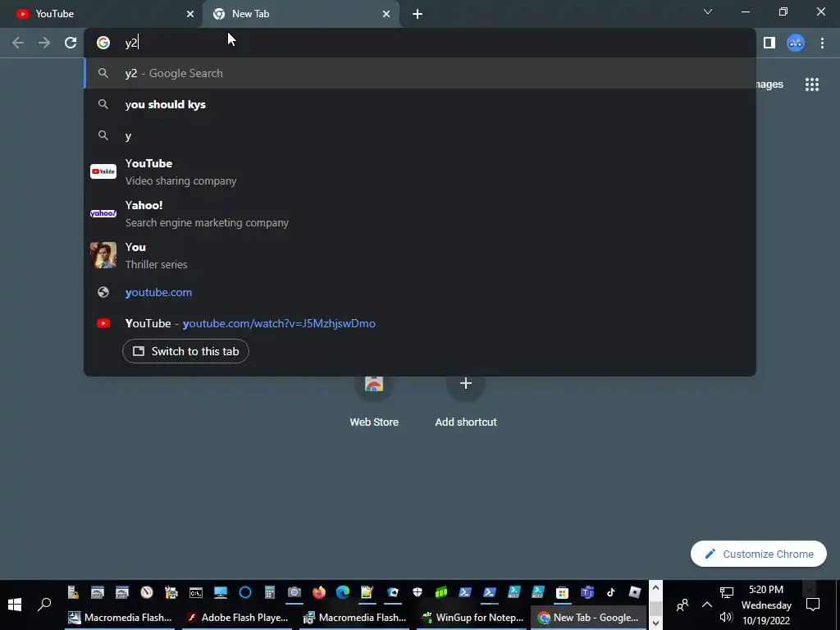
Task: Switch to WinGup for Notepad++ window
Action: (x=472, y=618)
